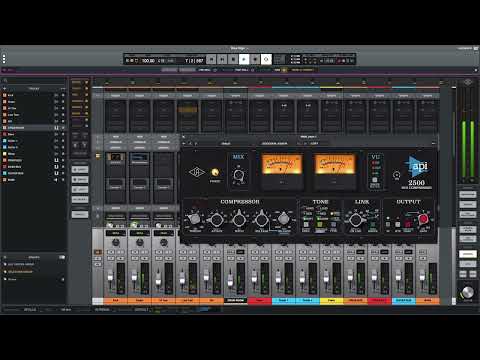Viewport: 480px width, 360px height.
Task: Select the Piano track in the Tracks list
Action: (x=33, y=154)
